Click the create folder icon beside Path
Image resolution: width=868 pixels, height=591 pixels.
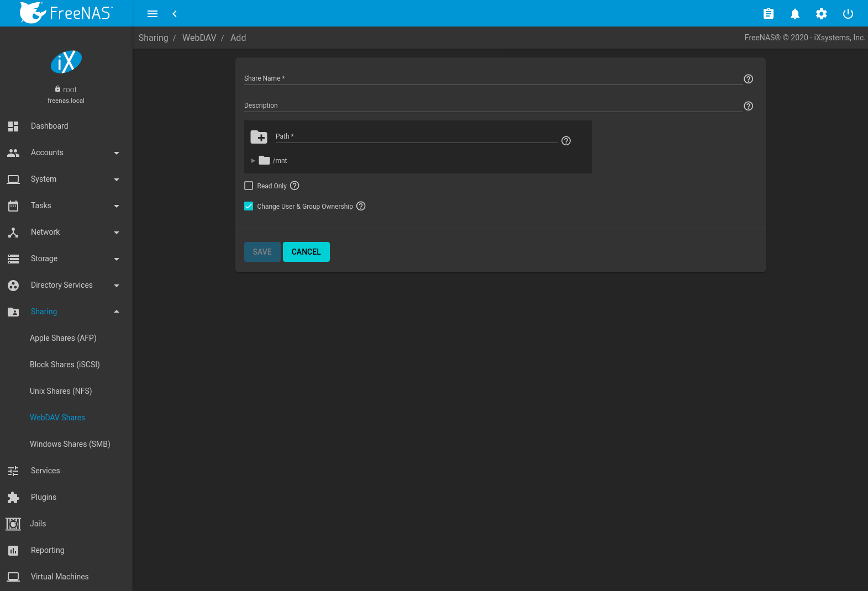click(x=259, y=137)
